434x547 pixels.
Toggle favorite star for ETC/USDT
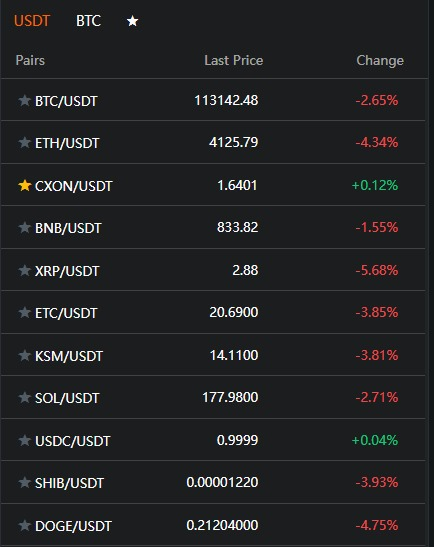24,312
